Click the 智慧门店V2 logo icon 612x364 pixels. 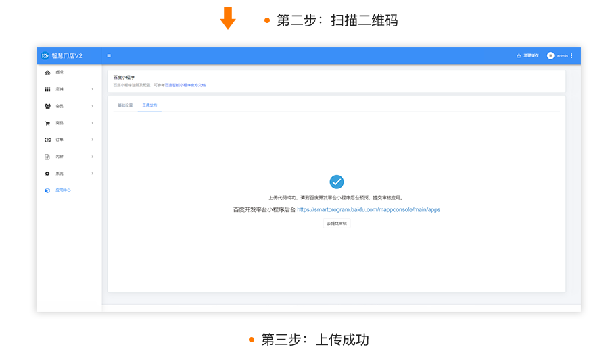coord(45,55)
